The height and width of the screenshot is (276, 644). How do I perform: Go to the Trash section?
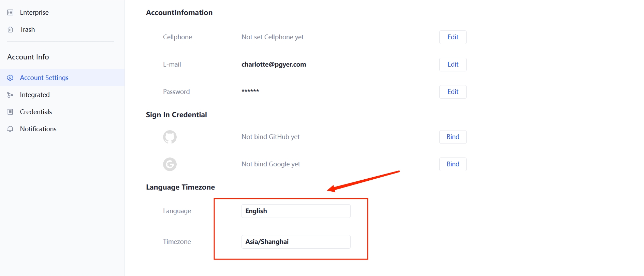pyautogui.click(x=27, y=30)
